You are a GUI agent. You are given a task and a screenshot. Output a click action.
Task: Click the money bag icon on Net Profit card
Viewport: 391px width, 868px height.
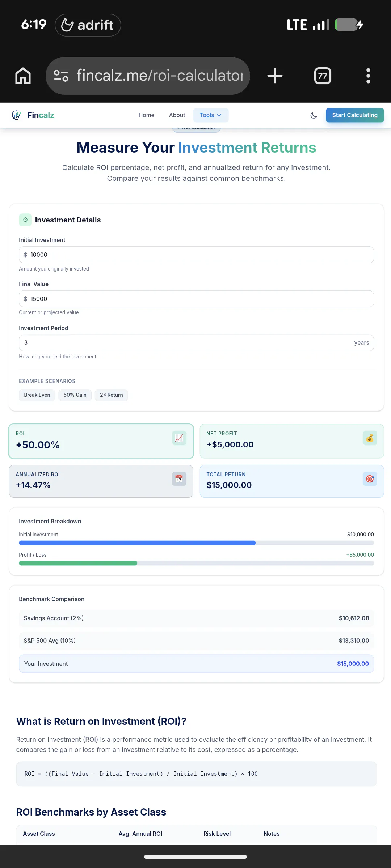pyautogui.click(x=370, y=438)
